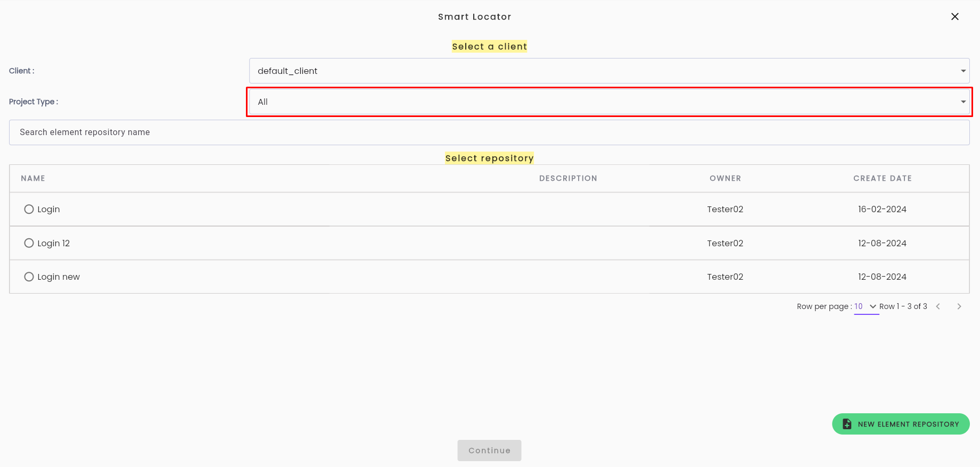Sort by NAME column header

coord(33,178)
